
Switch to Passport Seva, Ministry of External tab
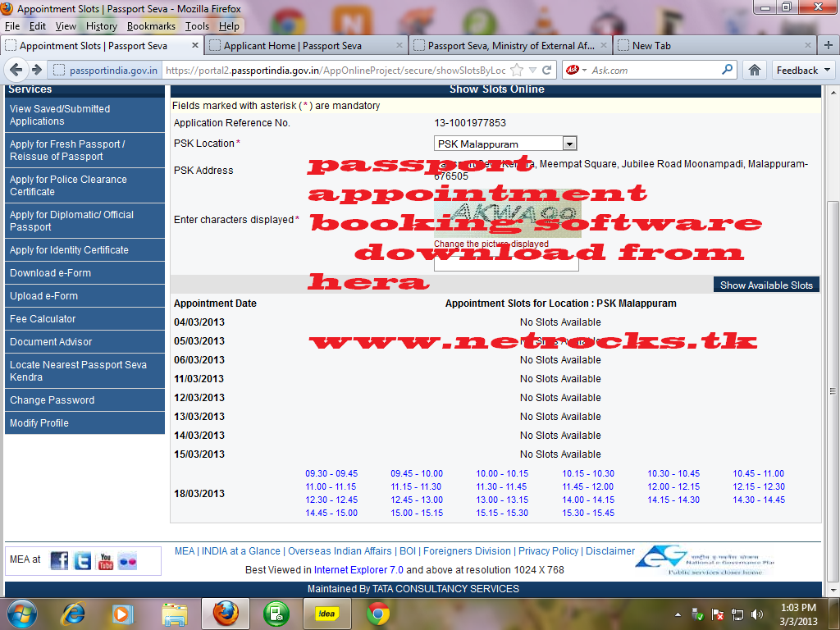point(510,46)
